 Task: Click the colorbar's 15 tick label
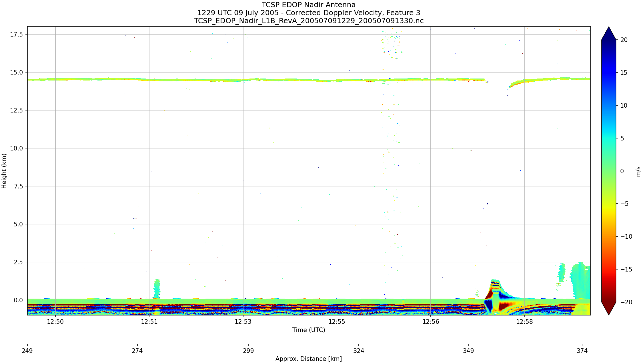click(x=624, y=73)
